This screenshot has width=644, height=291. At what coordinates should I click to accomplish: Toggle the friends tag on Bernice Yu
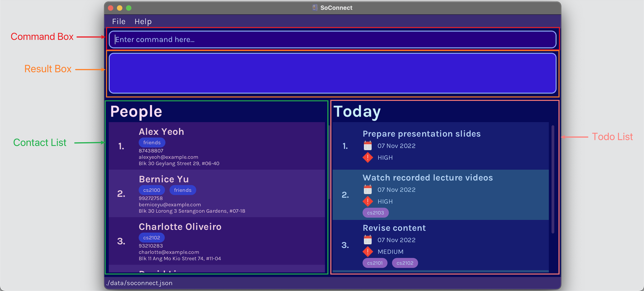click(182, 190)
